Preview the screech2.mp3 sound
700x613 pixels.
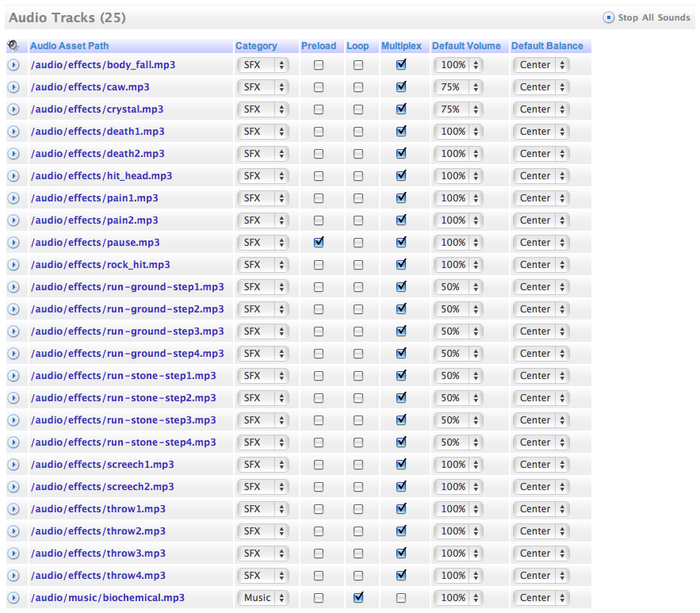pyautogui.click(x=13, y=487)
